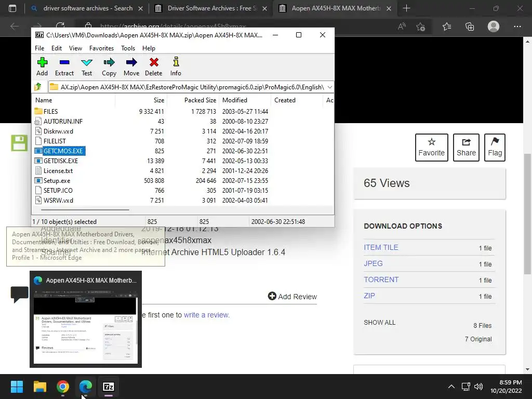Viewport: 532px width, 399px height.
Task: Open the Windows Start menu
Action: (x=17, y=387)
